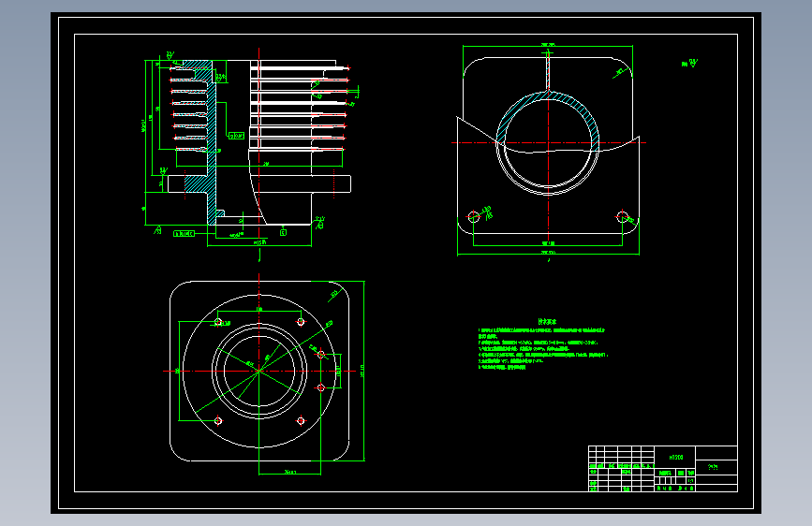Select the hatched flange cross-section in the side view

click(197, 183)
